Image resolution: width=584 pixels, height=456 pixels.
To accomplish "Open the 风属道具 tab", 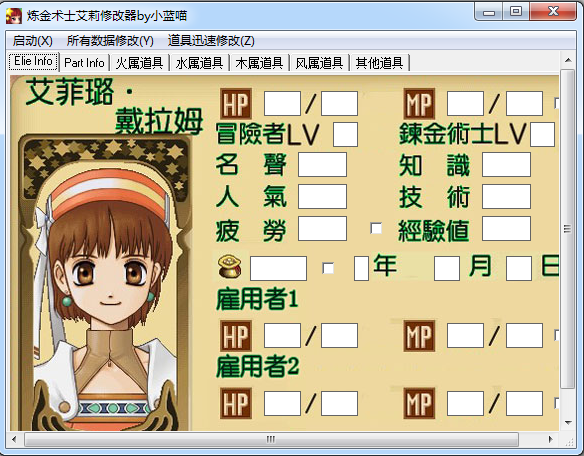I will pyautogui.click(x=319, y=63).
